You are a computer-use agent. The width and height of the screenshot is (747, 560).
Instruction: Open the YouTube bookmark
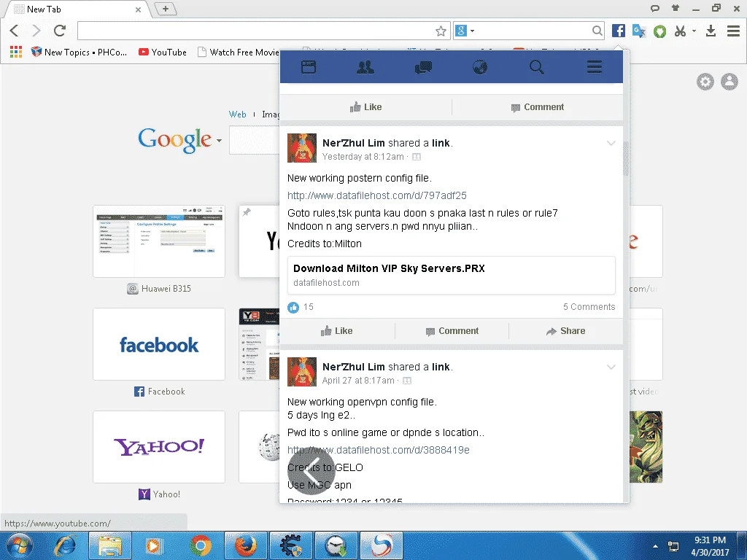point(163,52)
